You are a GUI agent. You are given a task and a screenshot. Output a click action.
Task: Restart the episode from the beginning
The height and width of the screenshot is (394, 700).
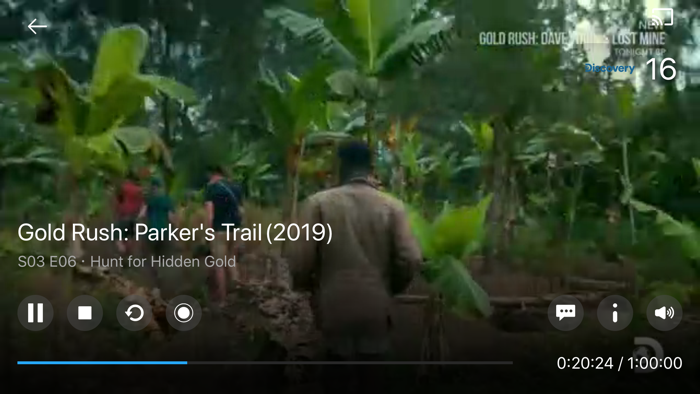coord(134,313)
